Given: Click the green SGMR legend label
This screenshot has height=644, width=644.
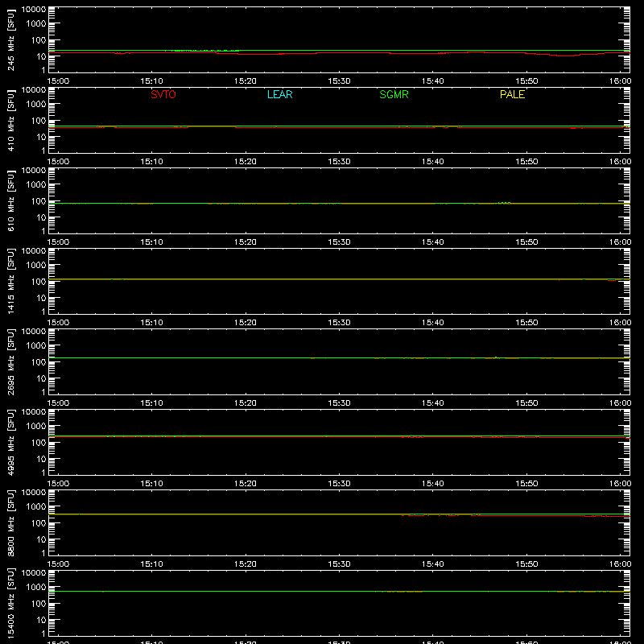Looking at the screenshot, I should point(394,94).
